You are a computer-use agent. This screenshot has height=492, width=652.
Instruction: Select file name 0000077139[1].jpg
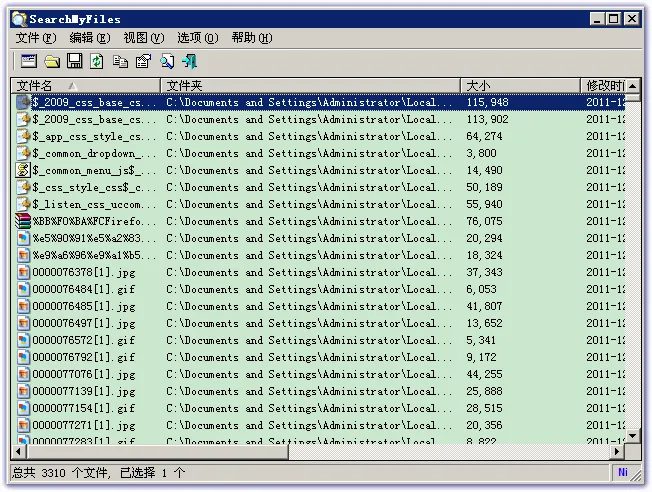[84, 391]
